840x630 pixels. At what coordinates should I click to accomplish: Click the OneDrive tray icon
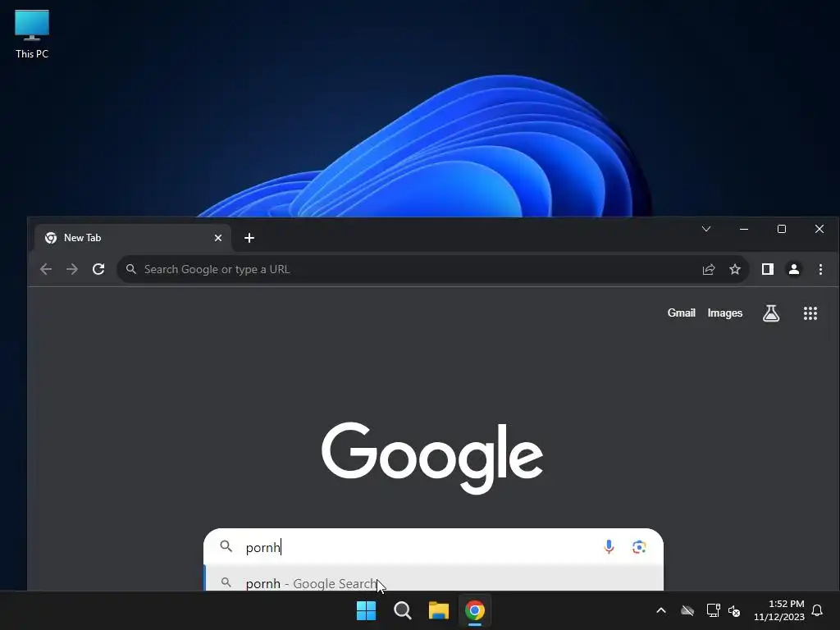pos(687,610)
